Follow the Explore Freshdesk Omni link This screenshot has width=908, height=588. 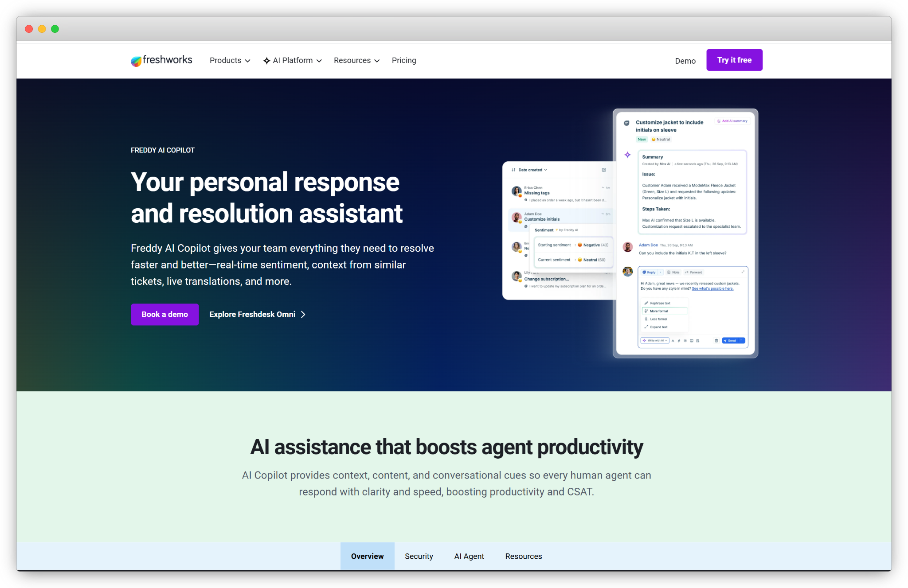pos(258,315)
